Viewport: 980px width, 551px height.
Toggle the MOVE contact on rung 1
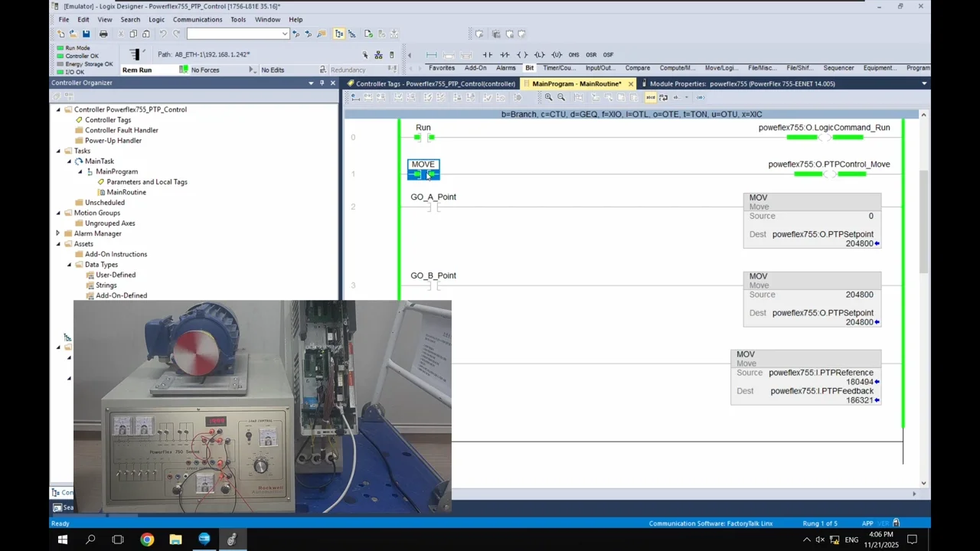[423, 174]
